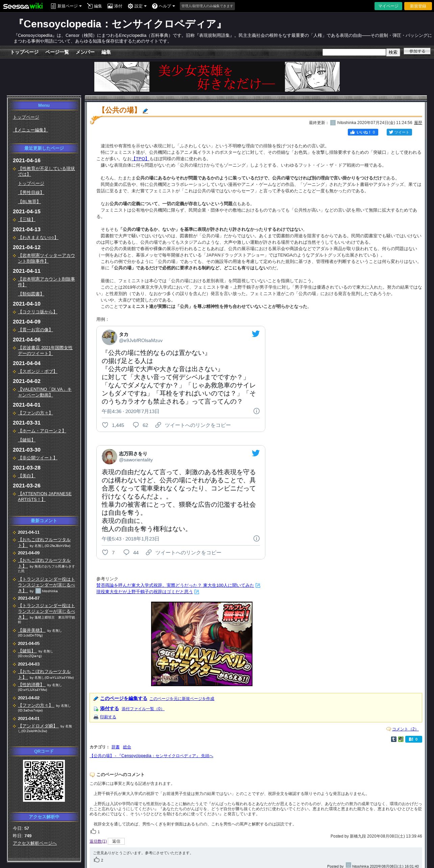Click the 印刷する print link
This screenshot has width=434, height=868.
[108, 717]
